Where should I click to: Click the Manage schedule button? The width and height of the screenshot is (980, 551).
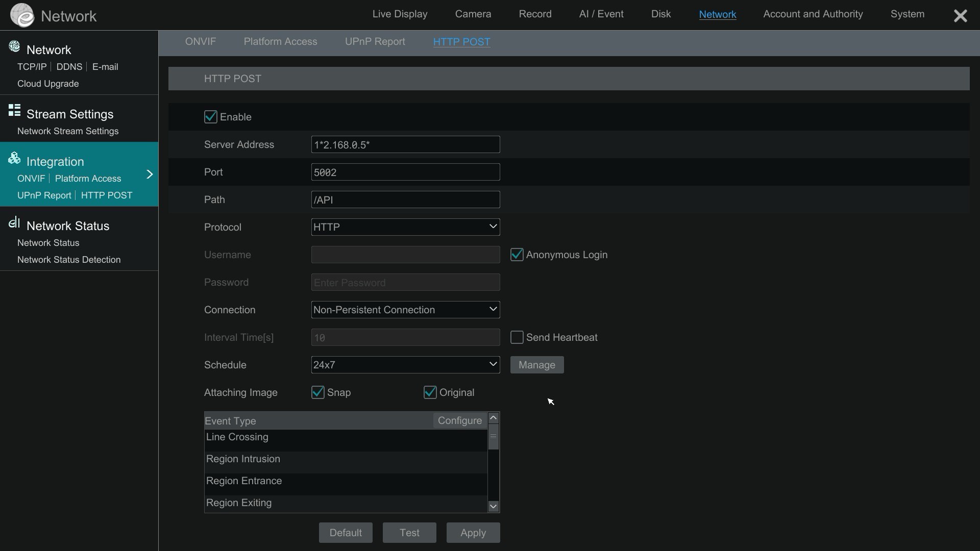[536, 365]
